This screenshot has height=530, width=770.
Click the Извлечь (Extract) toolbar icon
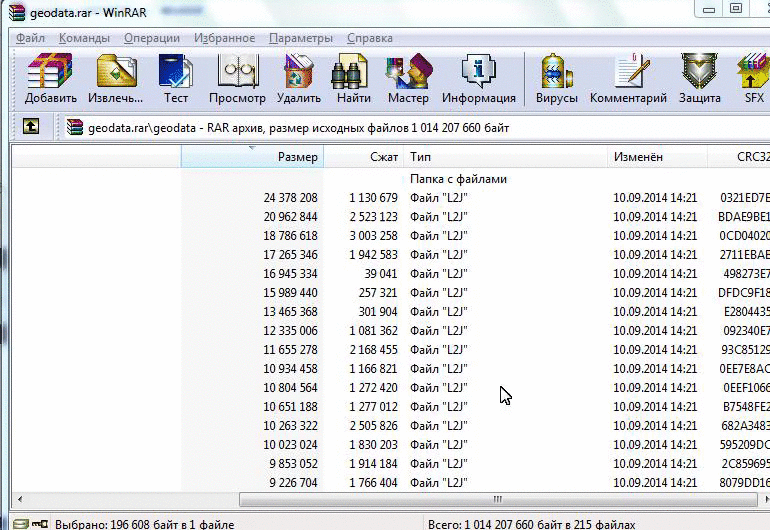(x=116, y=79)
